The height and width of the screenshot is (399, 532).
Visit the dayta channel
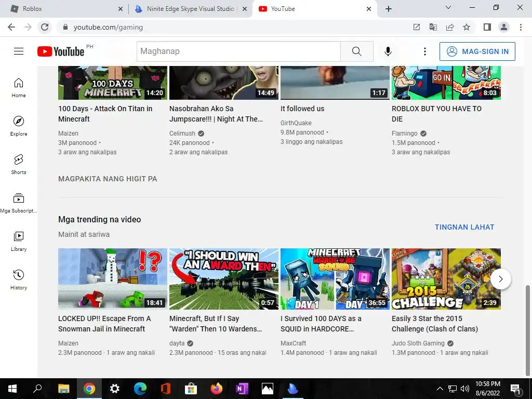point(177,343)
